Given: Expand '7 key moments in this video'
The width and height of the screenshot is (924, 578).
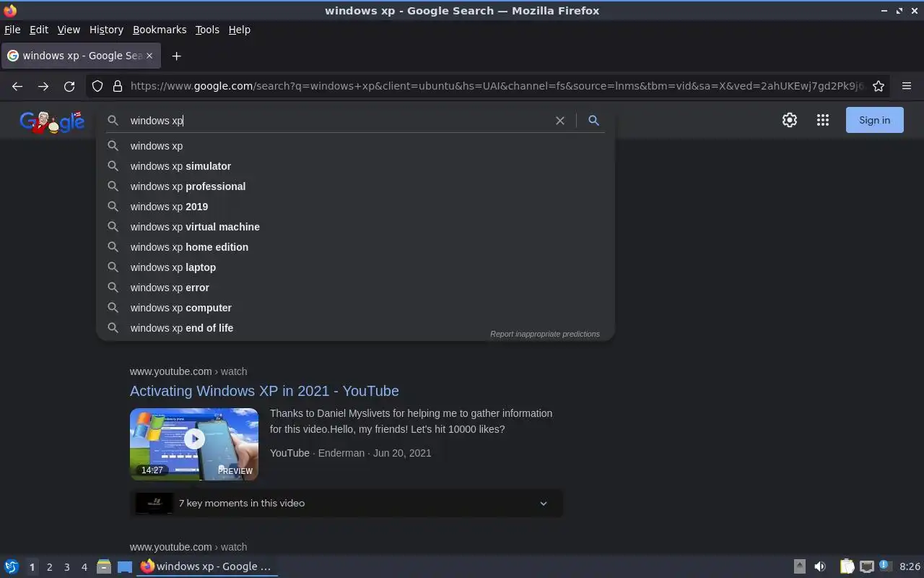Looking at the screenshot, I should click(346, 503).
